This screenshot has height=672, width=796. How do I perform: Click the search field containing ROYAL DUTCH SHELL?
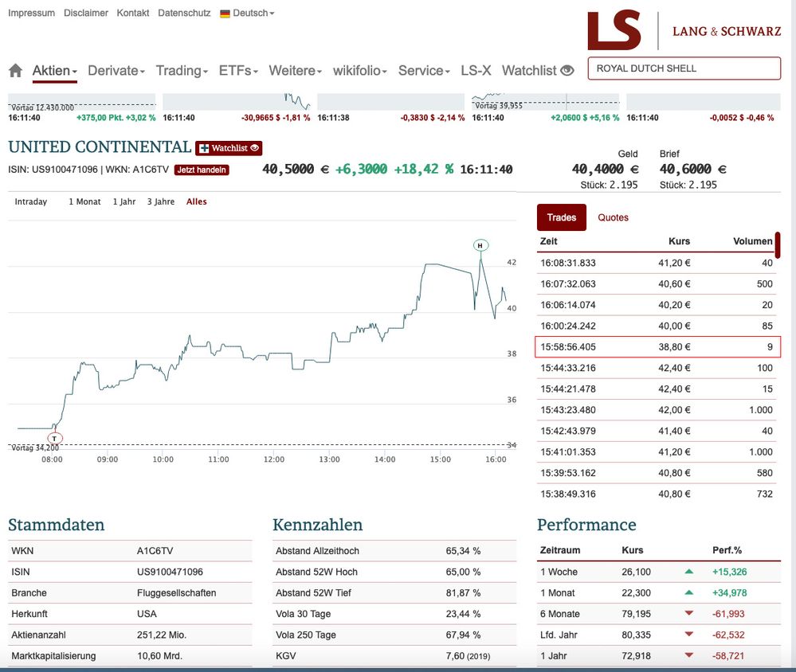click(684, 68)
